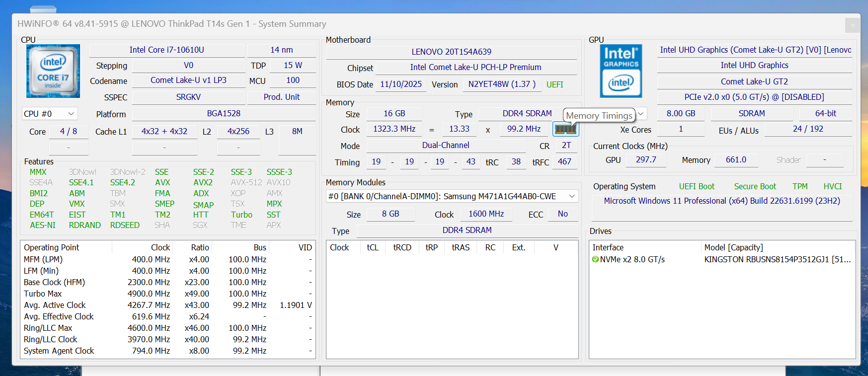Click the module clock value "1600 MHz"
This screenshot has height=376, width=868.
(x=486, y=214)
